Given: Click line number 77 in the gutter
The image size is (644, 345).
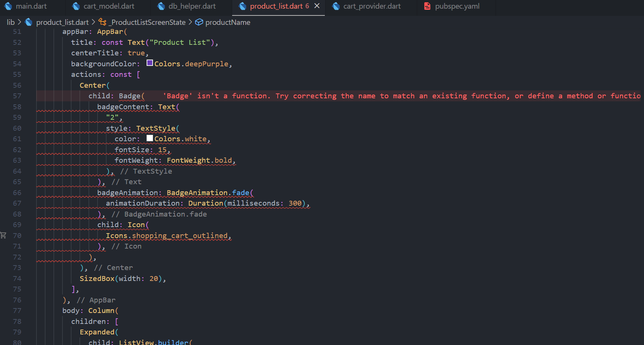Looking at the screenshot, I should (x=17, y=311).
